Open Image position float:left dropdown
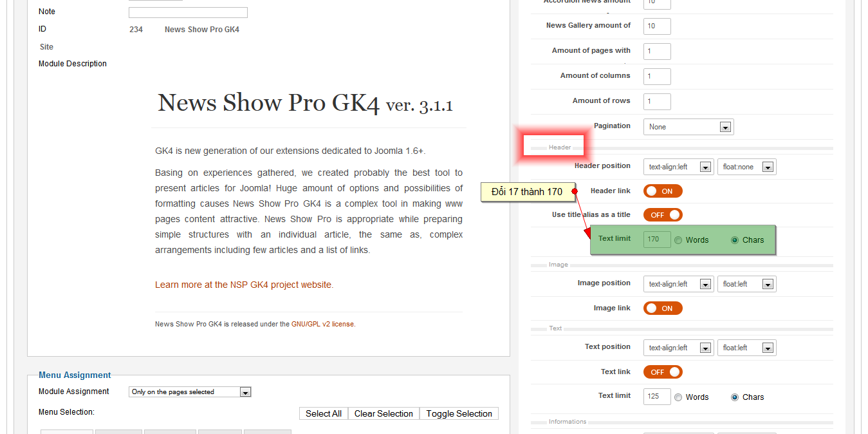This screenshot has width=868, height=434. pos(746,284)
